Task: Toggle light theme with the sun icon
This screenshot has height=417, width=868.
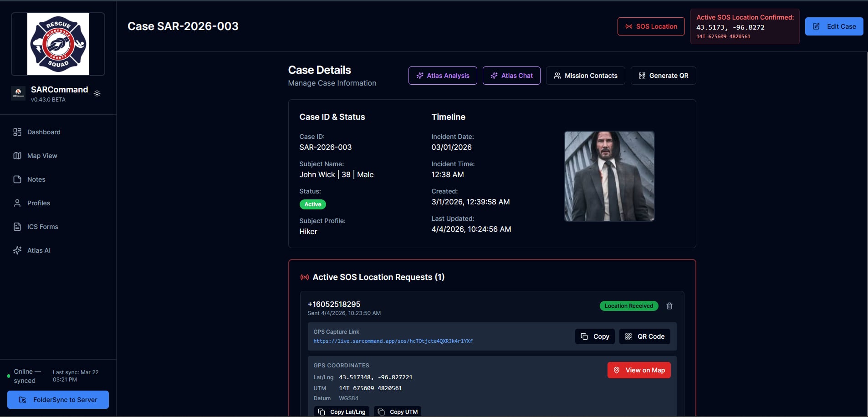Action: 97,93
